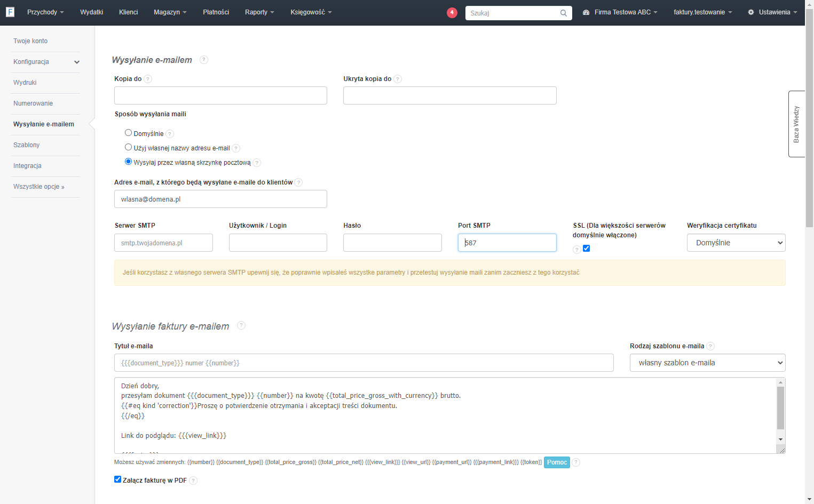Go to Klienci in top navigation

128,12
